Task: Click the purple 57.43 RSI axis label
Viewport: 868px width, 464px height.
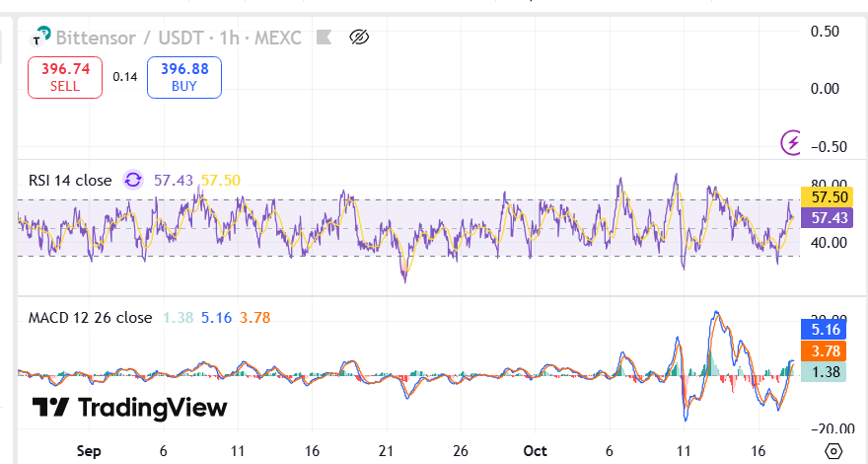Action: [825, 217]
